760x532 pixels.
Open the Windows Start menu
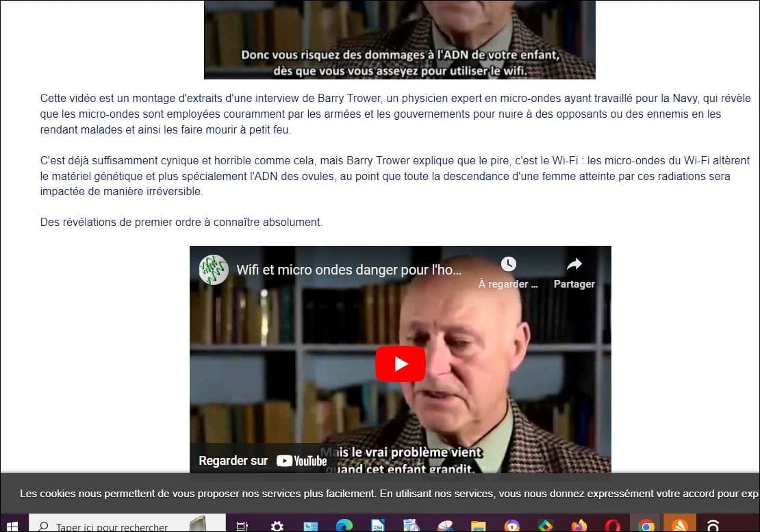[13, 526]
